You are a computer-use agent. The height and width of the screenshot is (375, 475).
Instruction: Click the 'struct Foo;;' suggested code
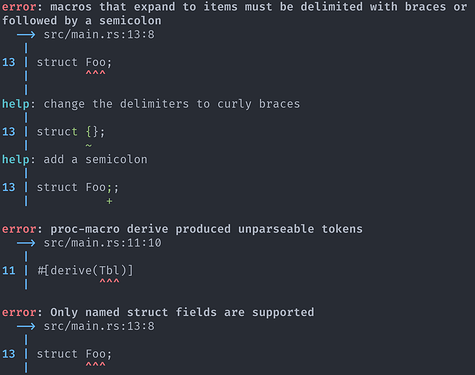78,187
